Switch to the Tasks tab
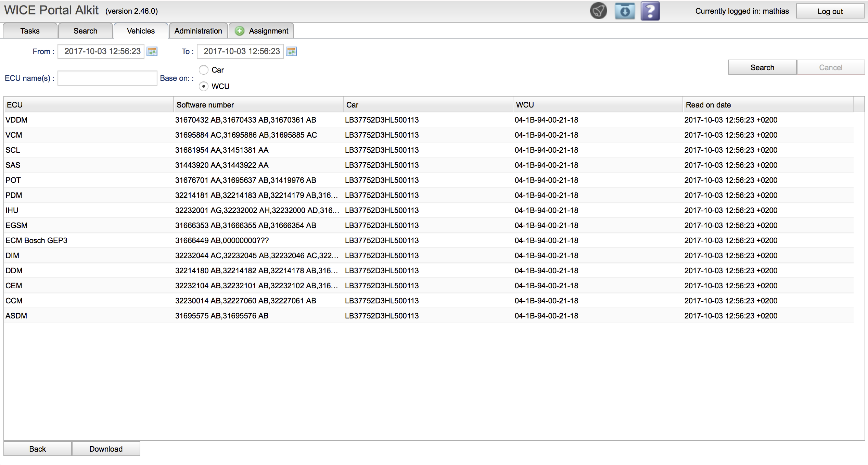 [x=30, y=31]
